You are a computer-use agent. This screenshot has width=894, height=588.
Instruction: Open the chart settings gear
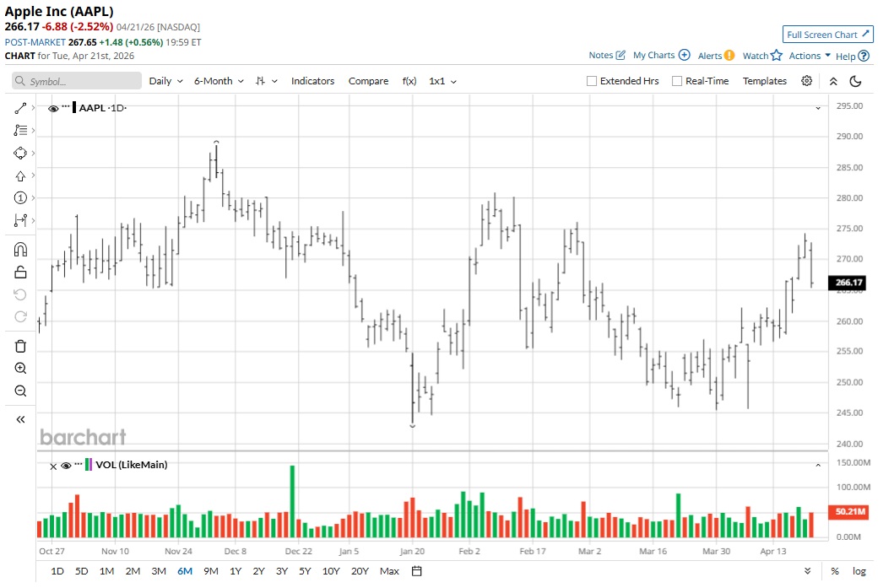click(x=806, y=81)
